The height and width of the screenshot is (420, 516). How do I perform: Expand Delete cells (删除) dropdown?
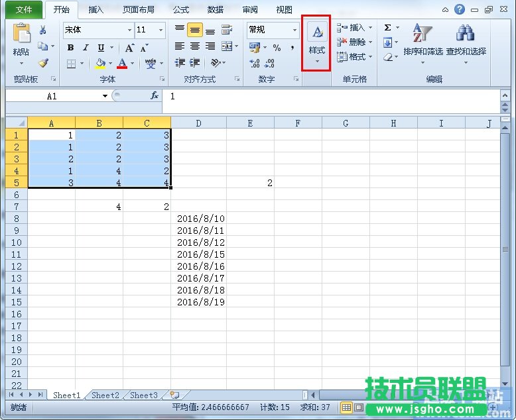coord(371,42)
